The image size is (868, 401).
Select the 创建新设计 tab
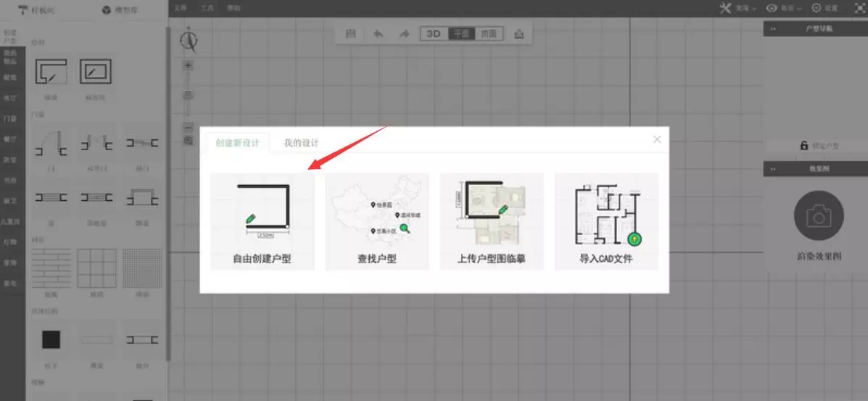pos(237,143)
